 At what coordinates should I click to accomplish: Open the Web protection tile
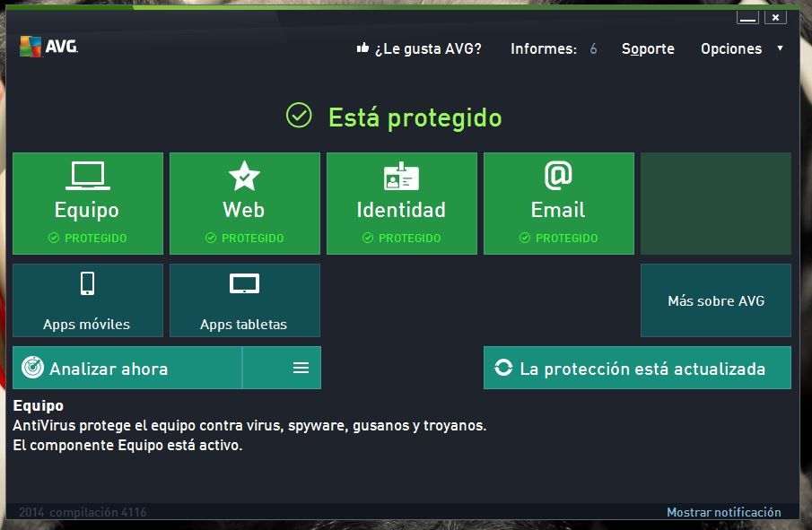(x=244, y=204)
